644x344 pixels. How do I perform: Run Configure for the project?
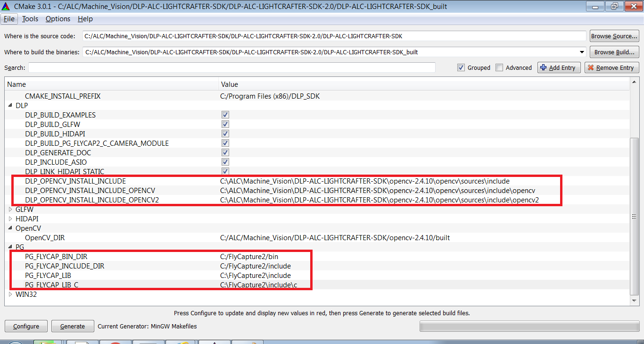click(x=26, y=326)
